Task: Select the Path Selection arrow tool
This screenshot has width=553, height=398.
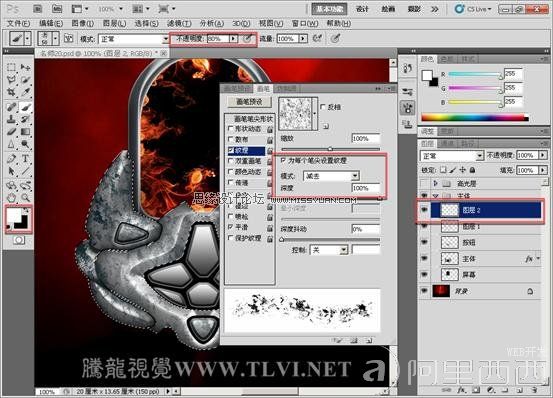Action: pos(12,171)
